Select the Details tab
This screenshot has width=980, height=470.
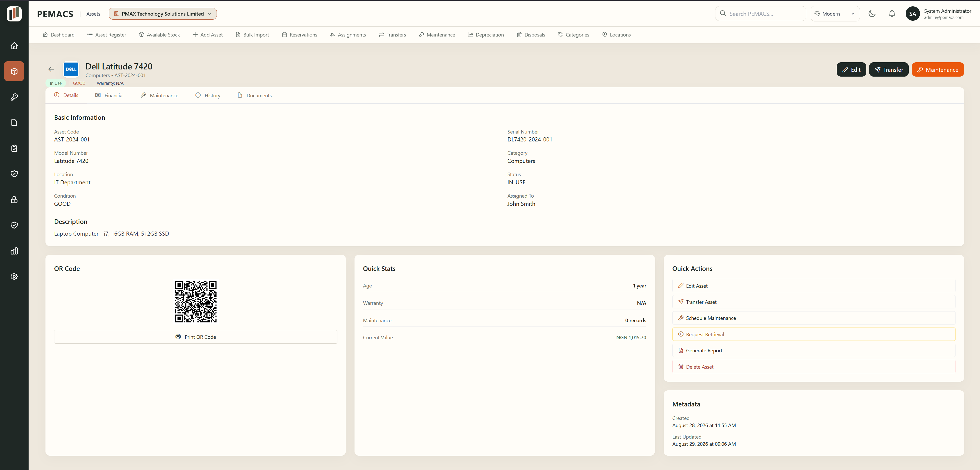coord(66,95)
